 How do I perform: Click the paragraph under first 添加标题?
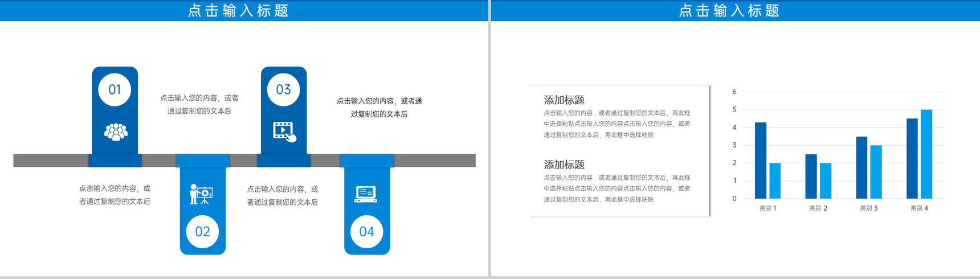[x=617, y=124]
